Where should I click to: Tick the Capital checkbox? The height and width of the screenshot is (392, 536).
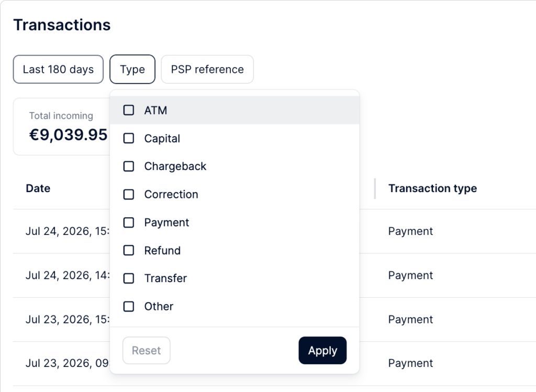[129, 138]
